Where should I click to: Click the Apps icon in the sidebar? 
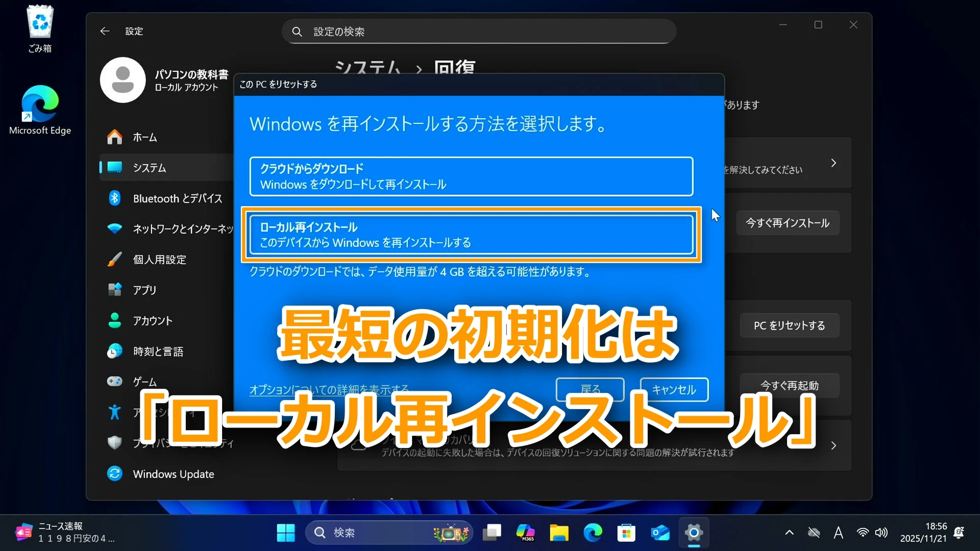pos(115,290)
